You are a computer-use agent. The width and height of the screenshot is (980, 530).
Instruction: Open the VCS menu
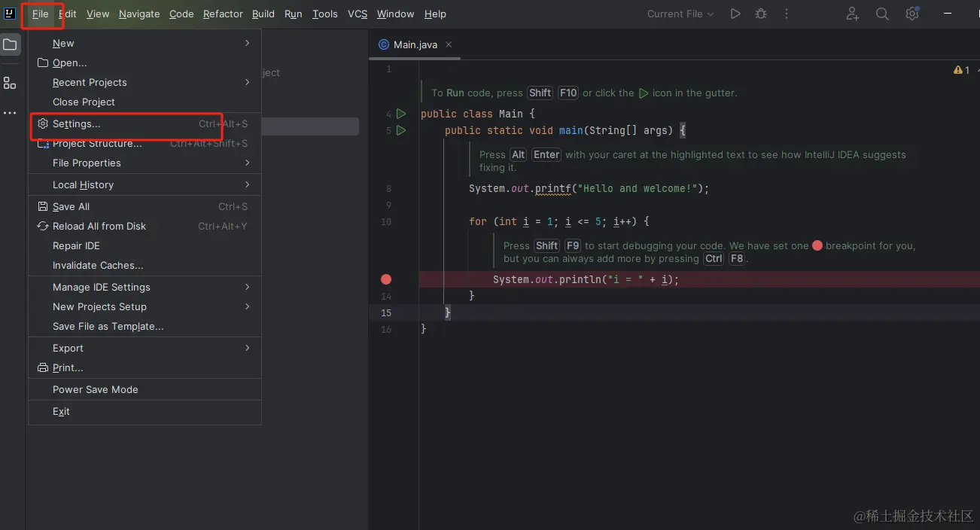tap(358, 14)
